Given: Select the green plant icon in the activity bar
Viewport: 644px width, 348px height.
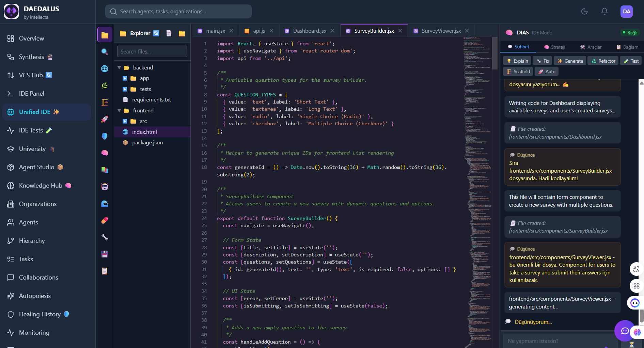Looking at the screenshot, I should 105,85.
